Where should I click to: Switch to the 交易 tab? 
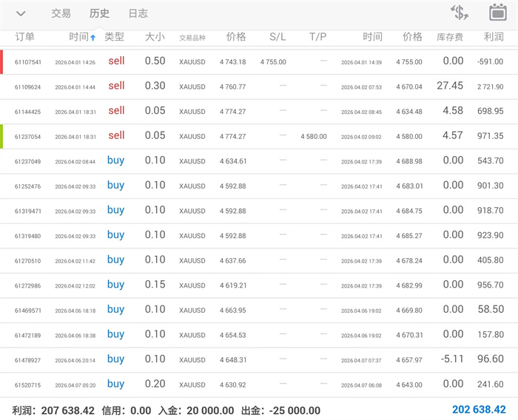(61, 13)
